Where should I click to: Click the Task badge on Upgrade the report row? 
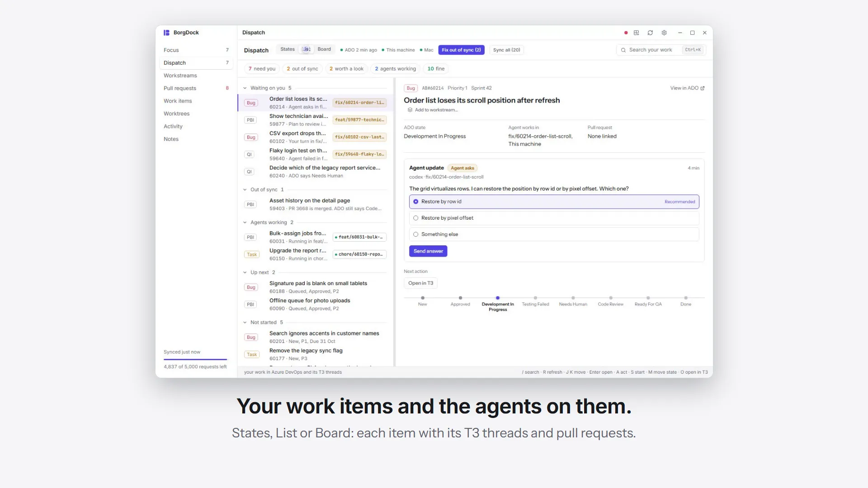coord(252,255)
